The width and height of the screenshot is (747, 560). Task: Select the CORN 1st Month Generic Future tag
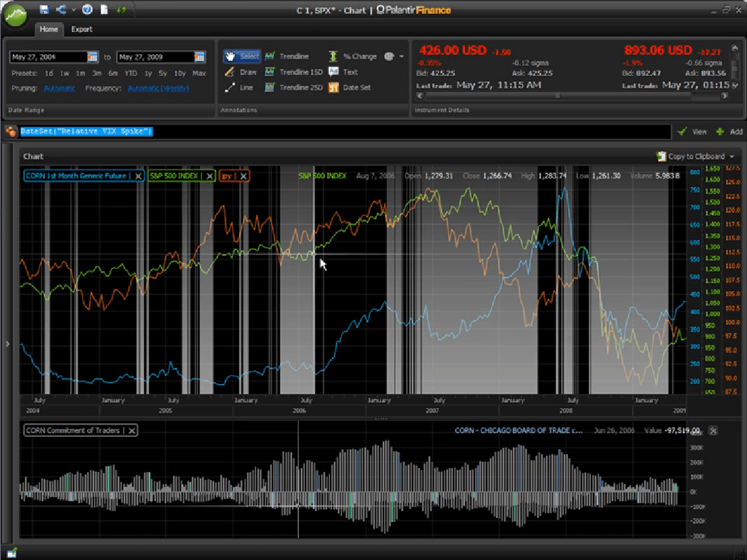(x=76, y=176)
